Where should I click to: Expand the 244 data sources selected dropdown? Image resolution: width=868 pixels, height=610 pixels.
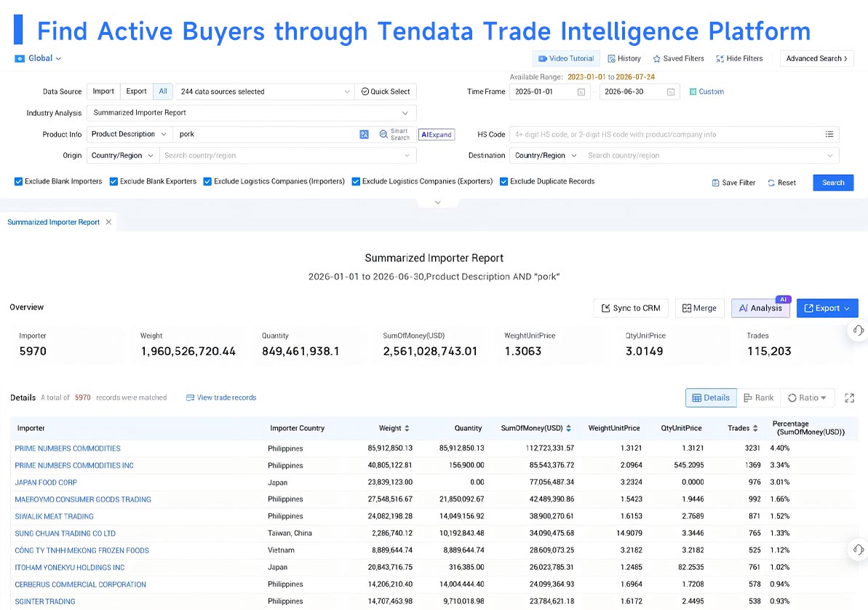[x=265, y=92]
